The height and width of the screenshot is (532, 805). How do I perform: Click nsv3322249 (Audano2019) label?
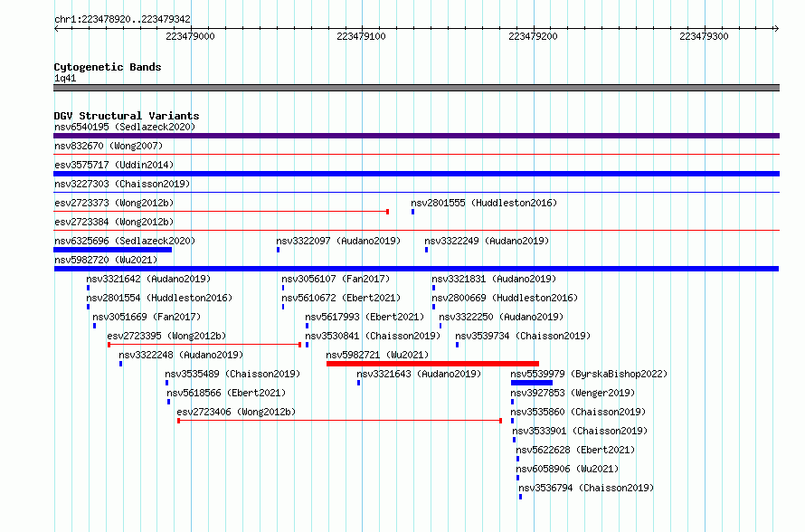[x=487, y=241]
